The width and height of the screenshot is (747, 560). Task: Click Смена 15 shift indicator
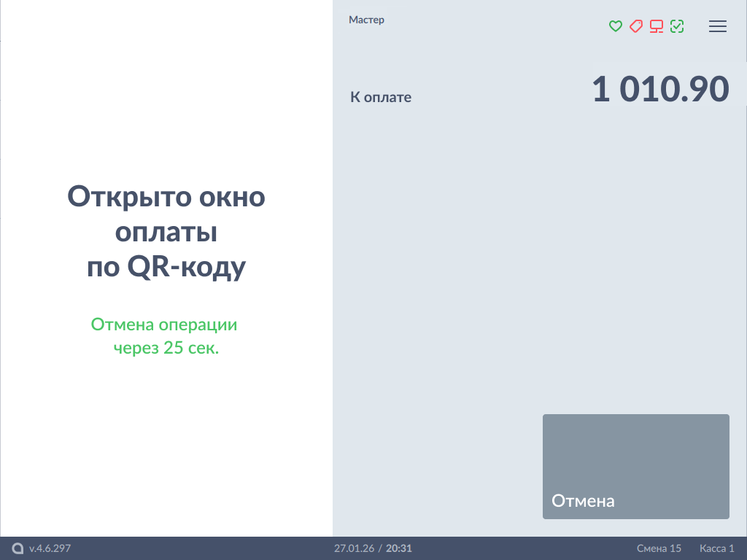click(659, 548)
